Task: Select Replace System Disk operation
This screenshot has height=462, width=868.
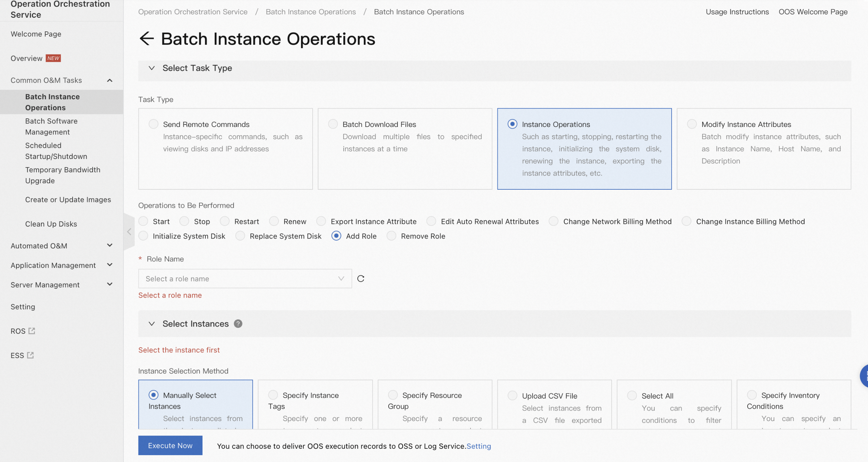Action: point(240,236)
